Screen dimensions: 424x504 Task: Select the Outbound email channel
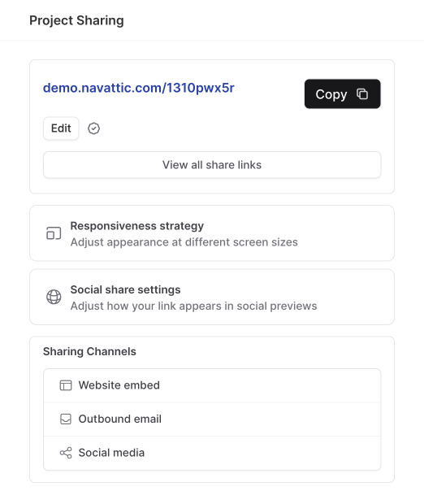coord(212,419)
